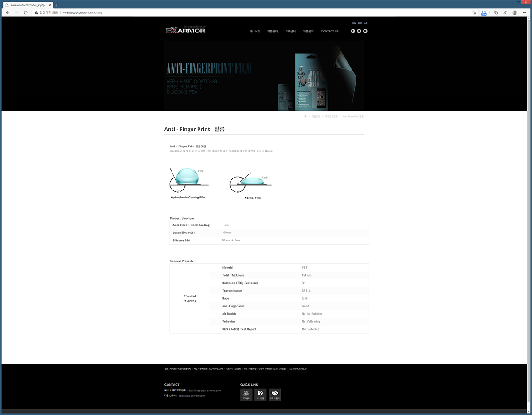Refresh the page with the reload button
This screenshot has height=415, width=532.
pos(26,12)
